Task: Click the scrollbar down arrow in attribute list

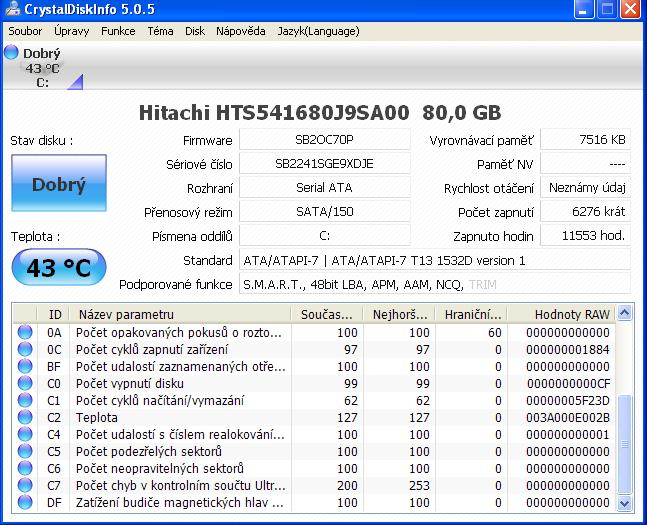Action: [x=626, y=503]
